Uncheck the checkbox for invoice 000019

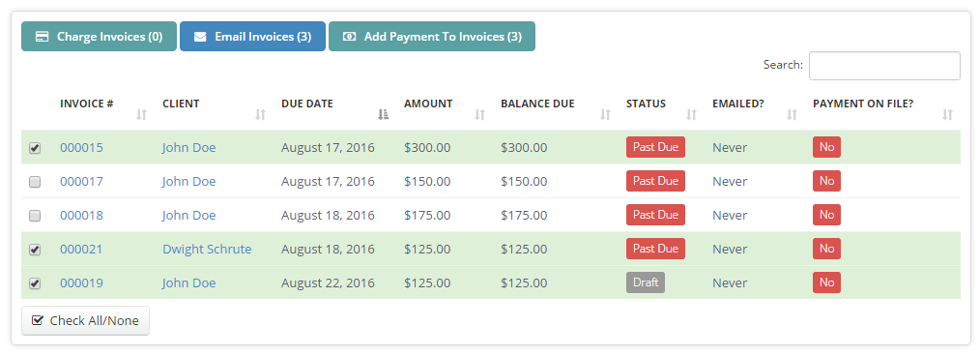pyautogui.click(x=35, y=283)
